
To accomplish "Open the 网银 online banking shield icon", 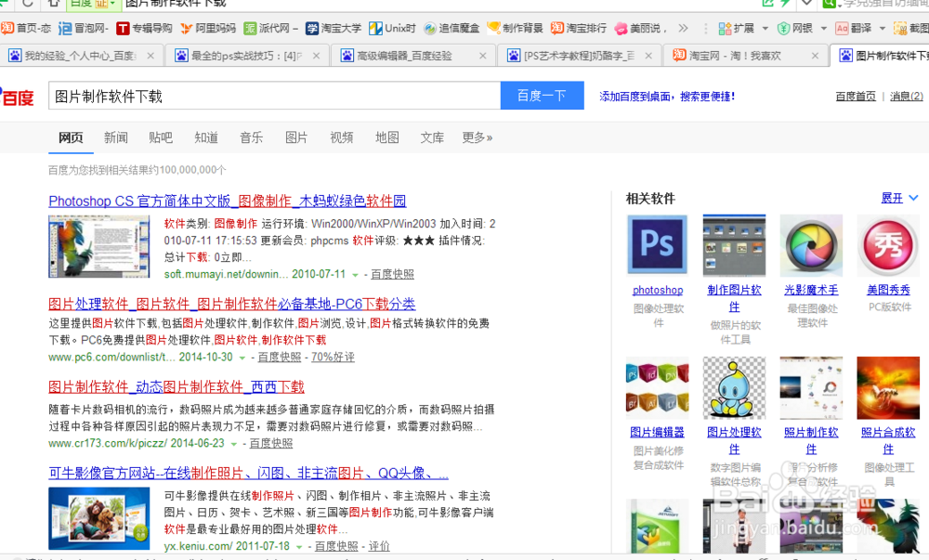I will point(784,28).
